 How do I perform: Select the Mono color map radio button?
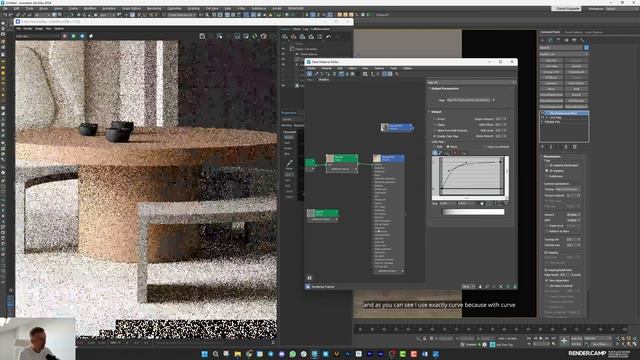pos(448,147)
